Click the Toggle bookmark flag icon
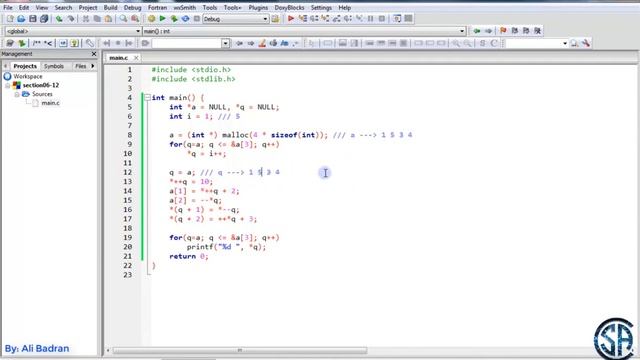640x360 pixels. 503,31
